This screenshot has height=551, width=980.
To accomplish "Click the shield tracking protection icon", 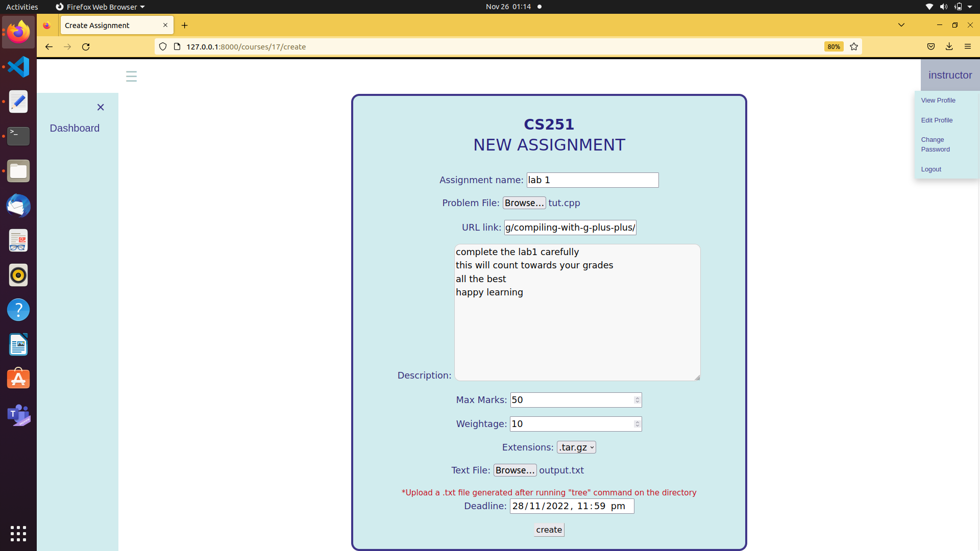I will tap(163, 46).
